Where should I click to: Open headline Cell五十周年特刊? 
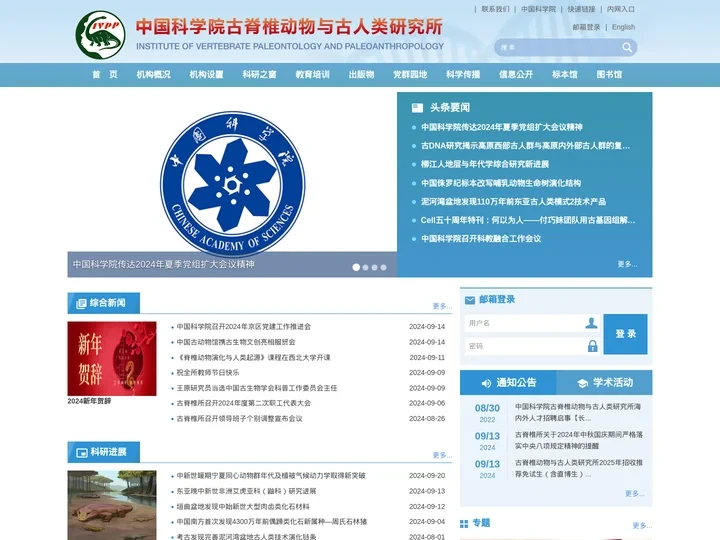528,220
